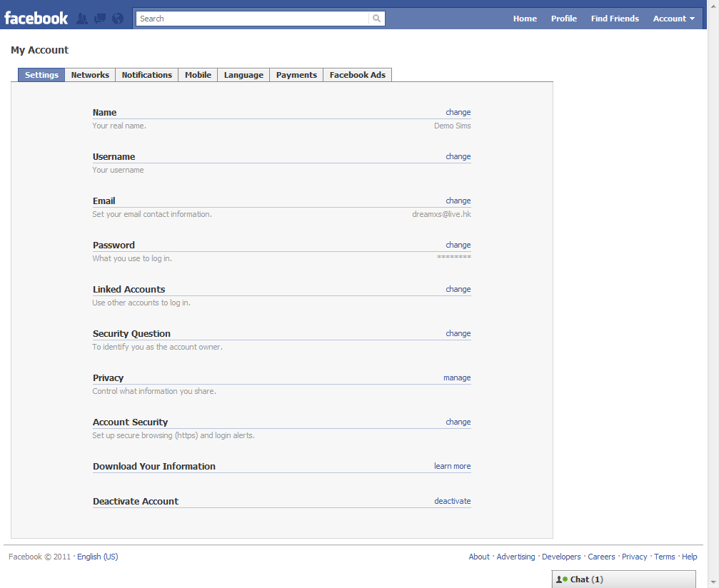Click the 'Your username' description

point(119,170)
